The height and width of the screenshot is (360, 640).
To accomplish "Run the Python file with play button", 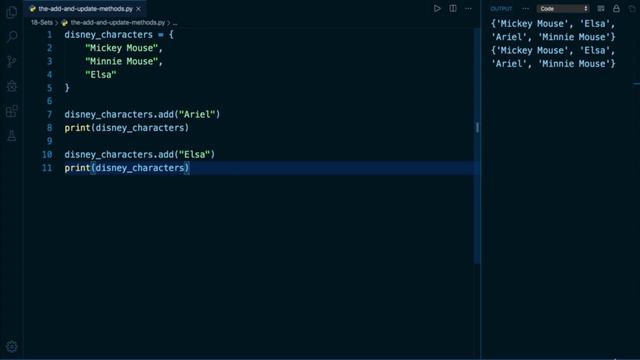I will coord(437,9).
